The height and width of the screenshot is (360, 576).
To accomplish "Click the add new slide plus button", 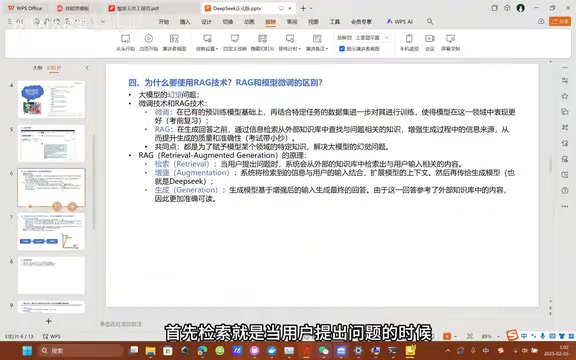I will [x=48, y=321].
